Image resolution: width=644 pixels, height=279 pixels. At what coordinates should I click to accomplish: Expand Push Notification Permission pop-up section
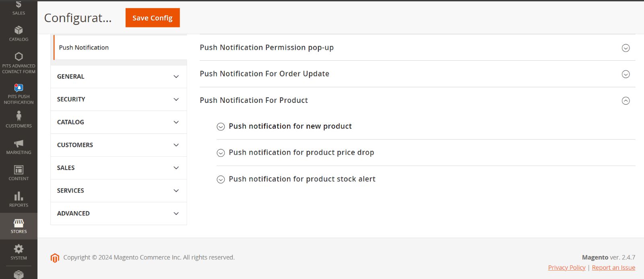click(x=417, y=47)
